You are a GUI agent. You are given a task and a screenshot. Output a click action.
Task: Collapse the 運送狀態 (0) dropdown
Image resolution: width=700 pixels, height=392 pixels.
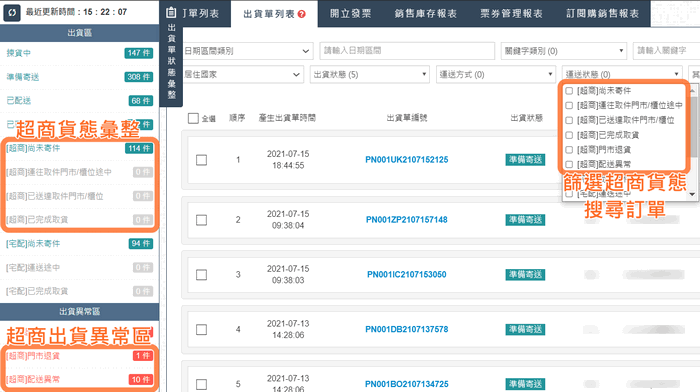pyautogui.click(x=622, y=74)
